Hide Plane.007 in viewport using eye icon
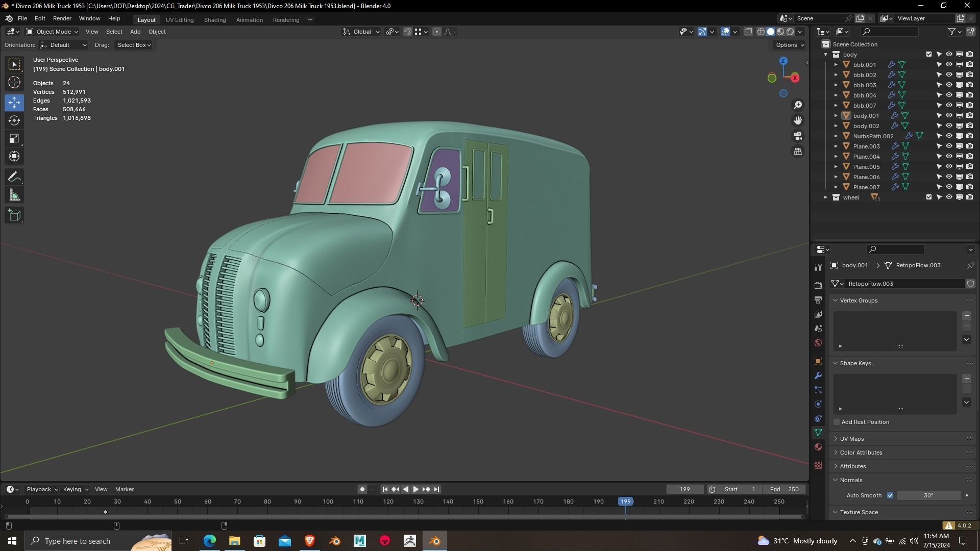This screenshot has width=980, height=551. (949, 187)
